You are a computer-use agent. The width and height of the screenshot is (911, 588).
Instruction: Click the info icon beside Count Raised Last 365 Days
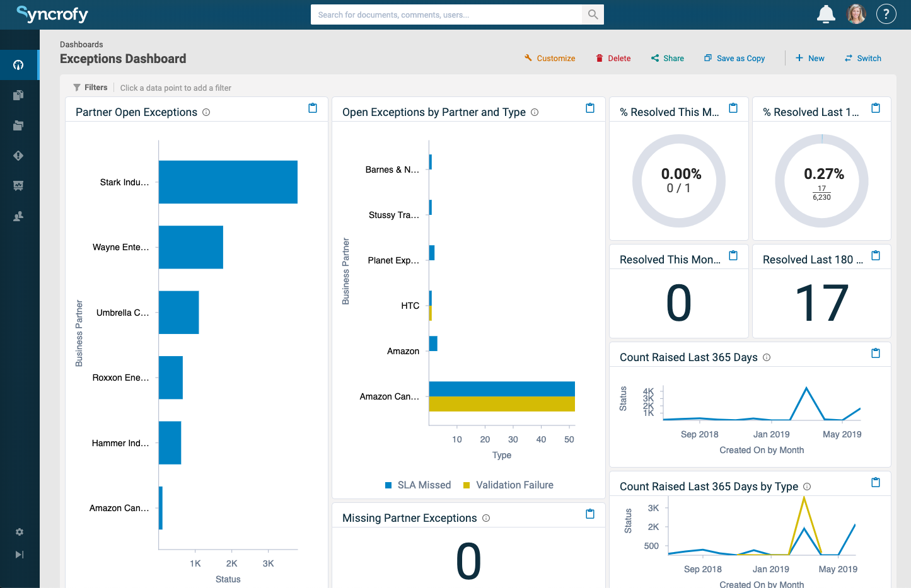tap(766, 357)
